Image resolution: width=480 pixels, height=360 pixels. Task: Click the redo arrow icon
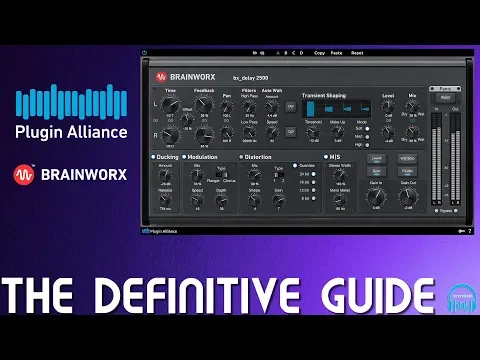(262, 53)
